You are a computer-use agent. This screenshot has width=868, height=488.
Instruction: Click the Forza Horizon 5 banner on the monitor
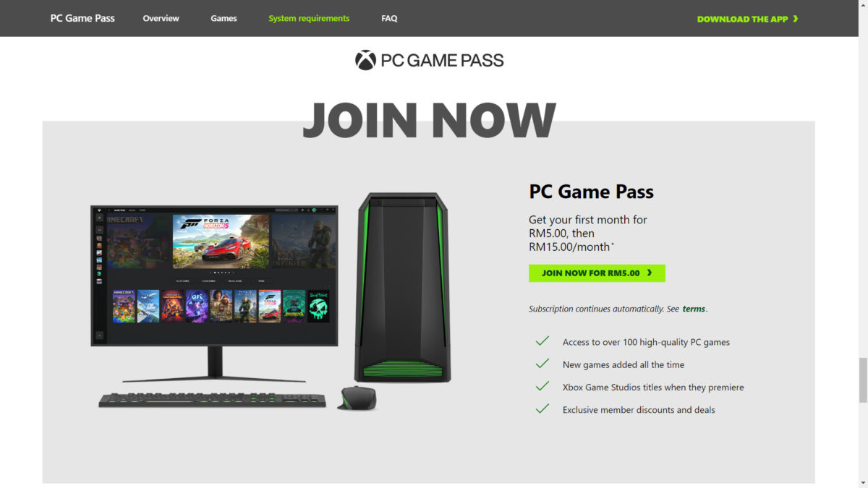click(221, 241)
